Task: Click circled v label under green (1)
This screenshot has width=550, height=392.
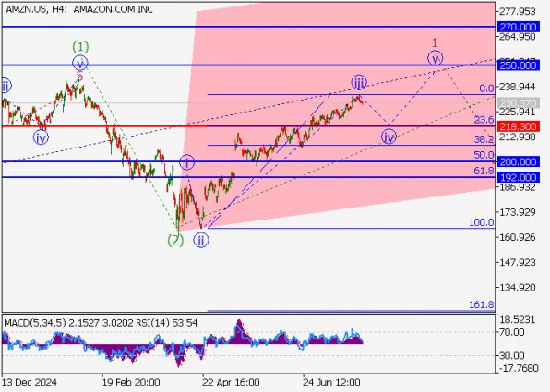Action: (80, 63)
